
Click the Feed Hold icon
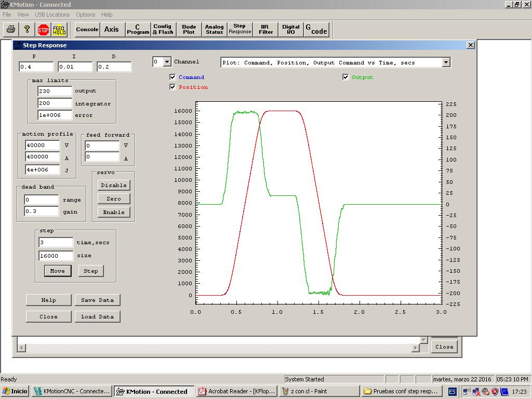[59, 30]
